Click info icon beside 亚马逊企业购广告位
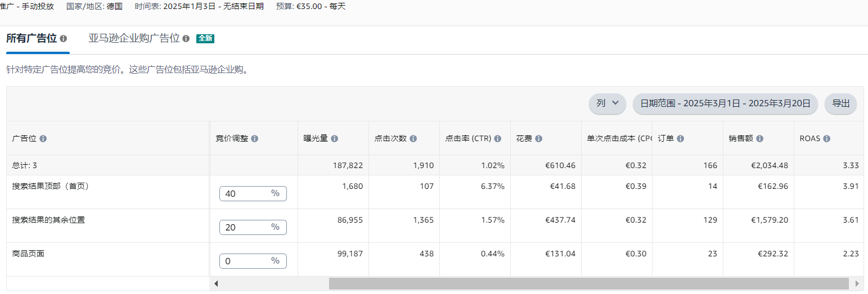The width and height of the screenshot is (868, 294). pyautogui.click(x=186, y=39)
